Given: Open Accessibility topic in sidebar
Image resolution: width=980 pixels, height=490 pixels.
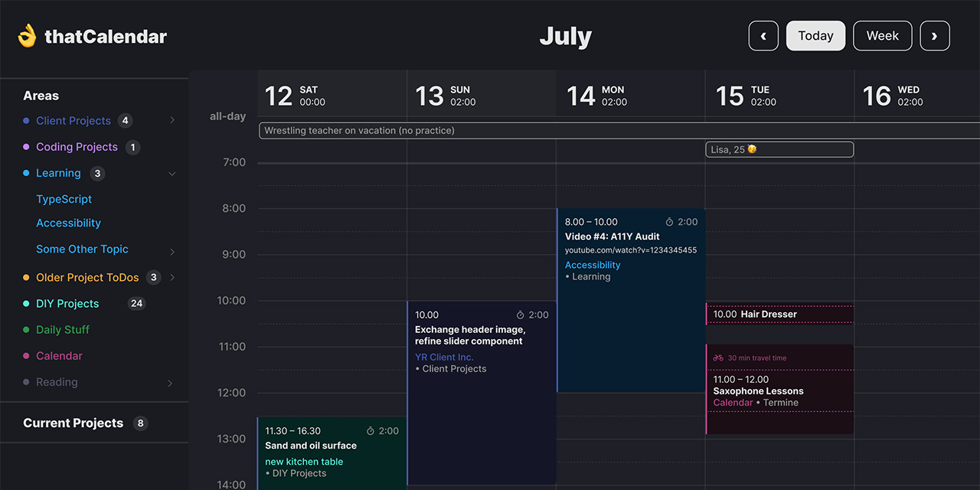Looking at the screenshot, I should 68,223.
